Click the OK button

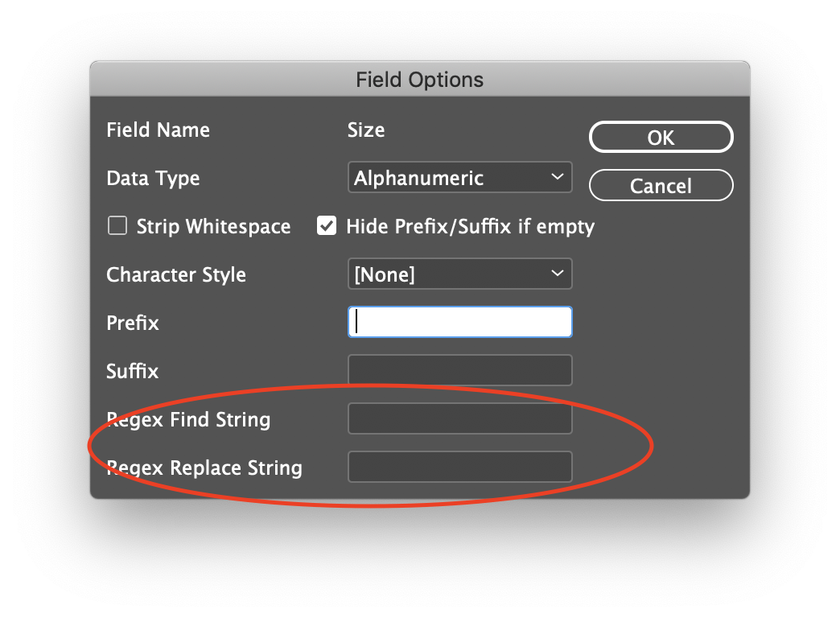(x=661, y=138)
